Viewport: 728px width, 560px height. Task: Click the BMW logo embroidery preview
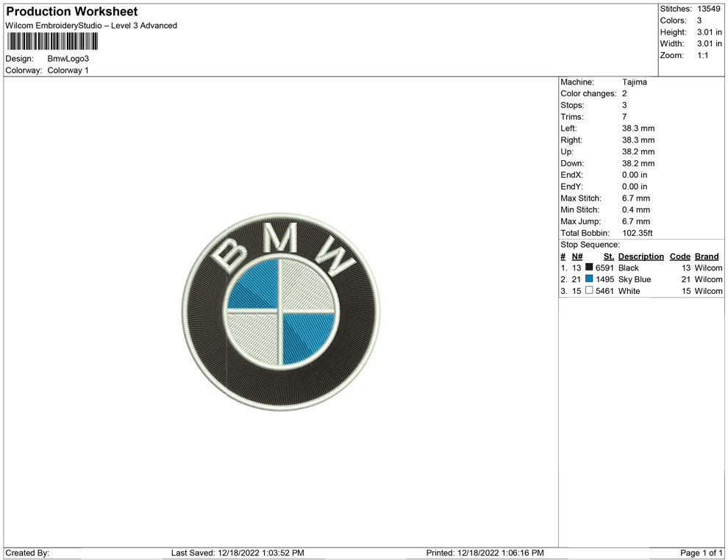pyautogui.click(x=281, y=312)
